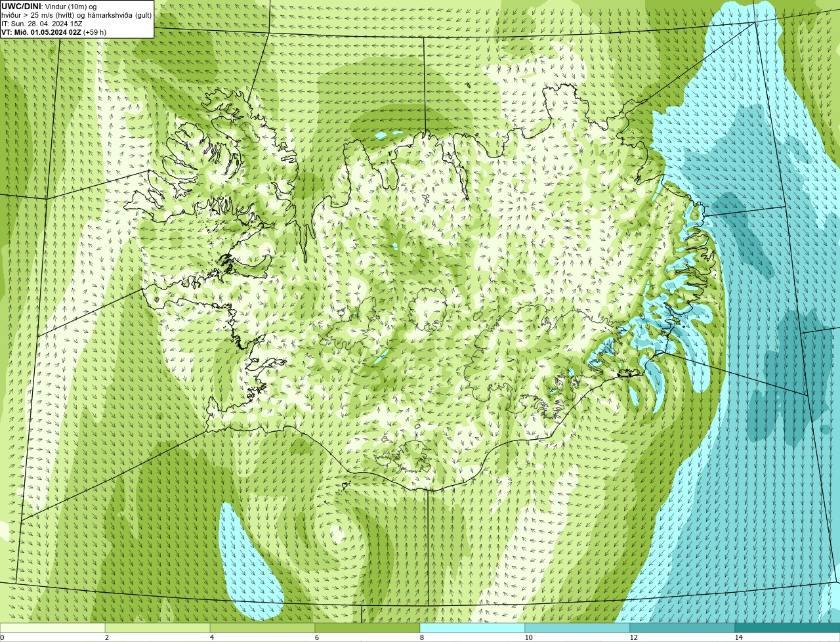Click the legend scale label '8'
The height and width of the screenshot is (642, 840).
[x=422, y=637]
